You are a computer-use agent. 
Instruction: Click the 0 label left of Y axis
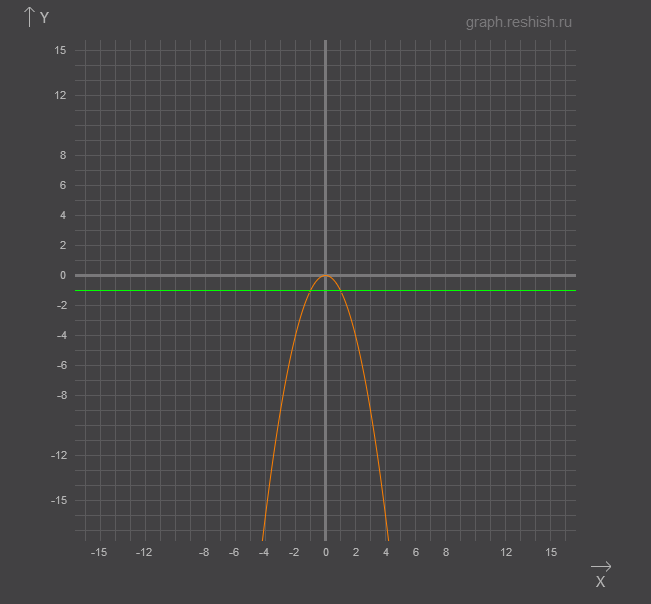(63, 275)
